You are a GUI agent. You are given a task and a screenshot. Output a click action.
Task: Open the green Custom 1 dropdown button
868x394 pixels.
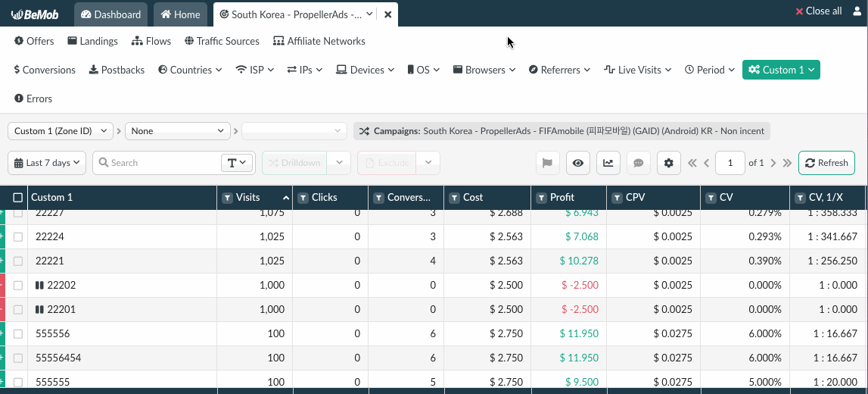point(781,70)
